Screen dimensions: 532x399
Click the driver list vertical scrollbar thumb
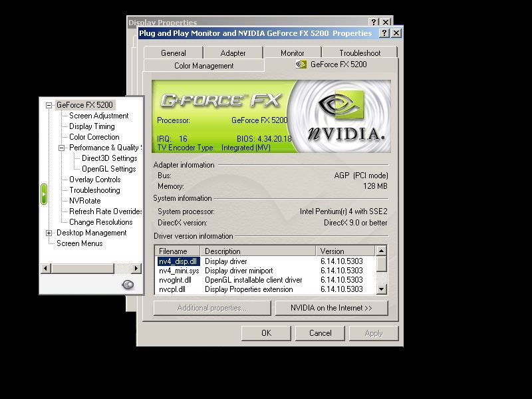coord(381,264)
